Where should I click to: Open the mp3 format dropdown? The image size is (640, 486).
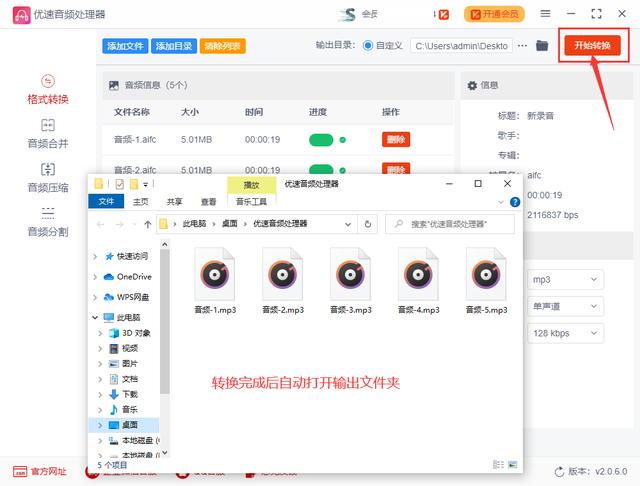(565, 280)
